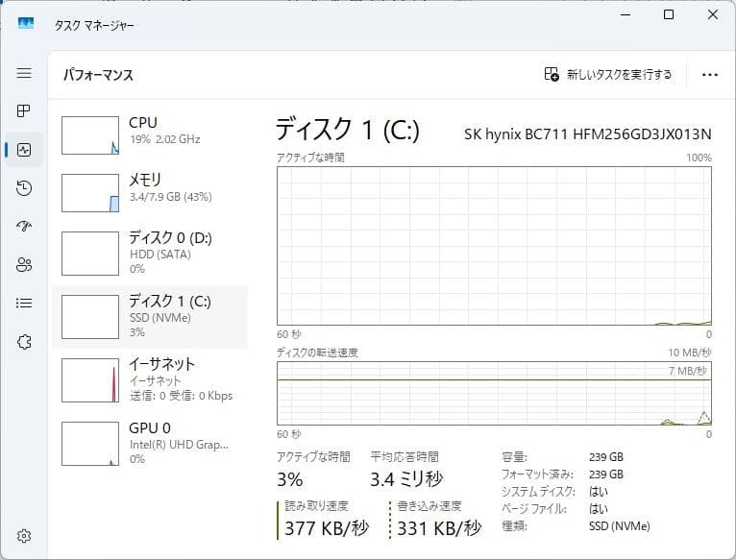This screenshot has width=736, height=560.
Task: Click the Task Manager app icon
Action: tap(26, 23)
